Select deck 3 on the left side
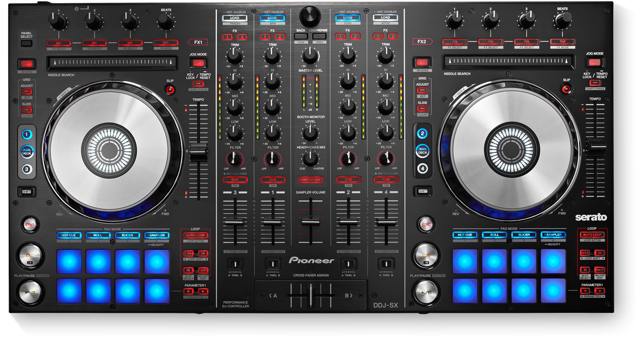This screenshot has height=338, width=644. pyautogui.click(x=27, y=170)
